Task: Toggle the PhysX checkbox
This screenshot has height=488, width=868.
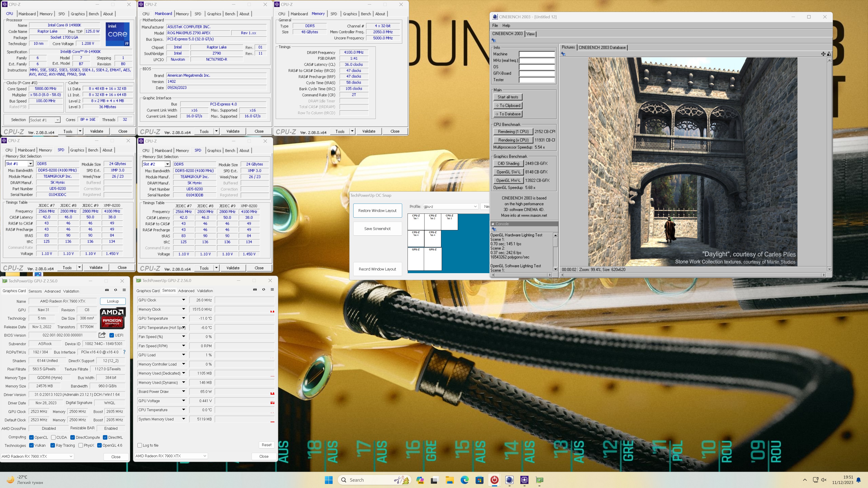Action: click(x=80, y=445)
